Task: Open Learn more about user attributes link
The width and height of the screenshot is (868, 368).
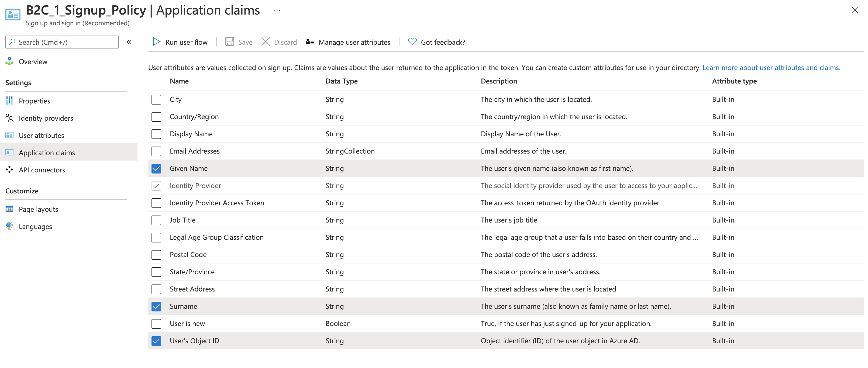Action: click(x=771, y=68)
